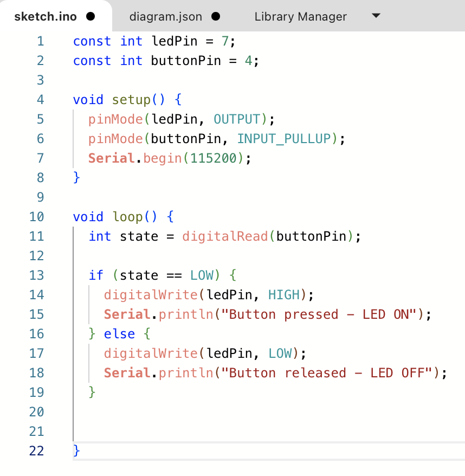This screenshot has height=476, width=465.
Task: Switch to the diagram.json tab
Action: click(x=166, y=16)
